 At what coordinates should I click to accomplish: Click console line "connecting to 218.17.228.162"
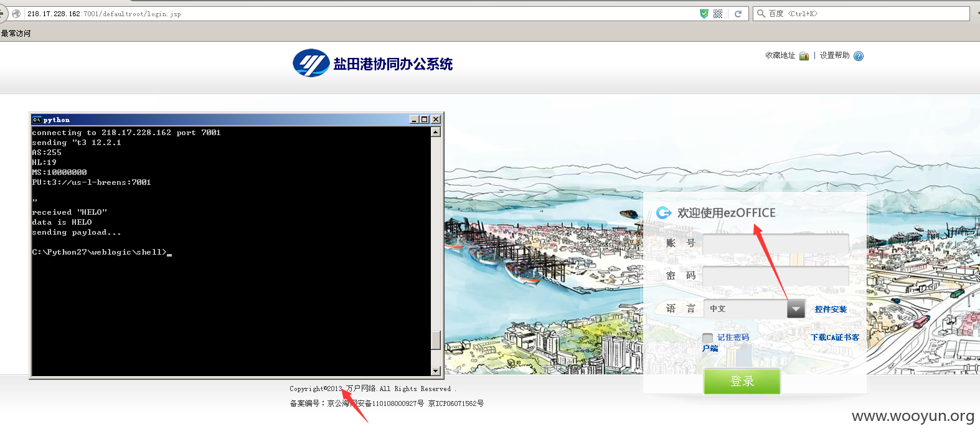pos(126,133)
